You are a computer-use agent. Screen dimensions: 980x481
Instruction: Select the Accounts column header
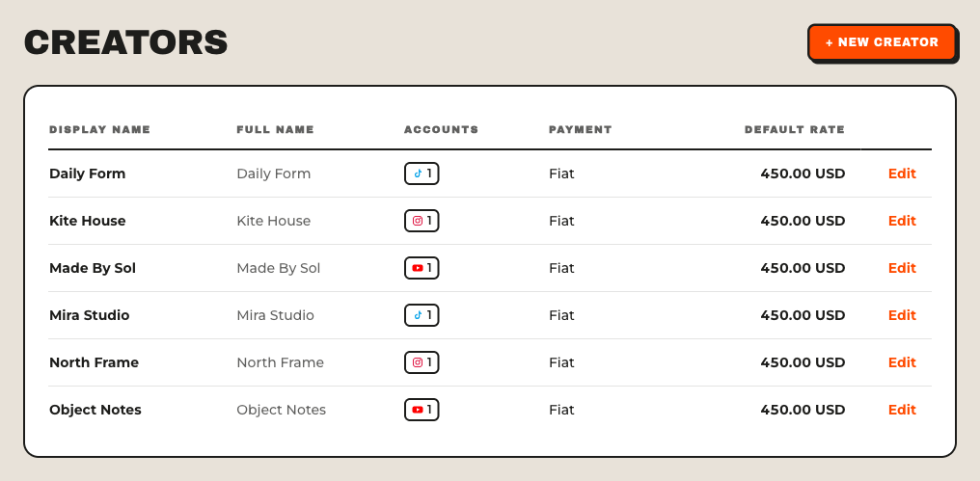(441, 130)
